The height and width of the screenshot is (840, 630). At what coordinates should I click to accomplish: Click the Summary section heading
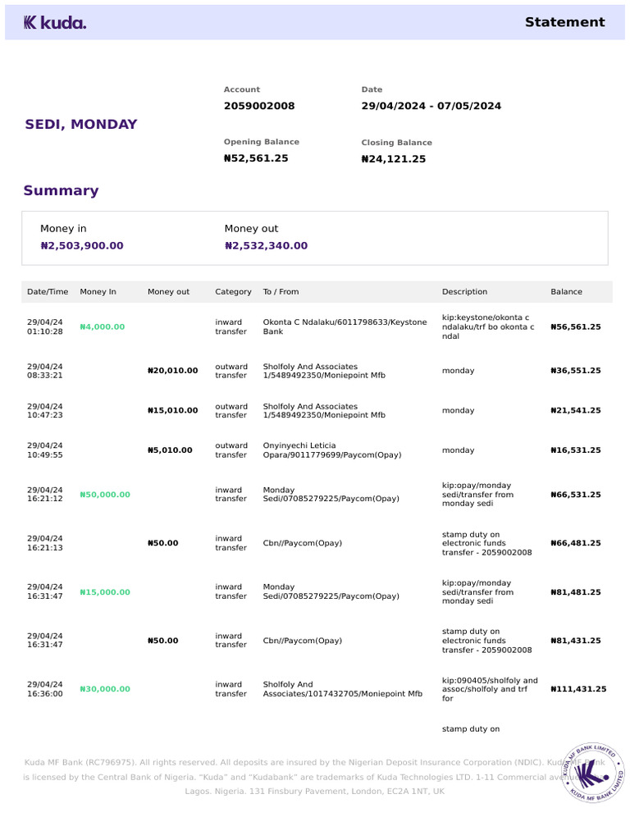[x=61, y=191]
